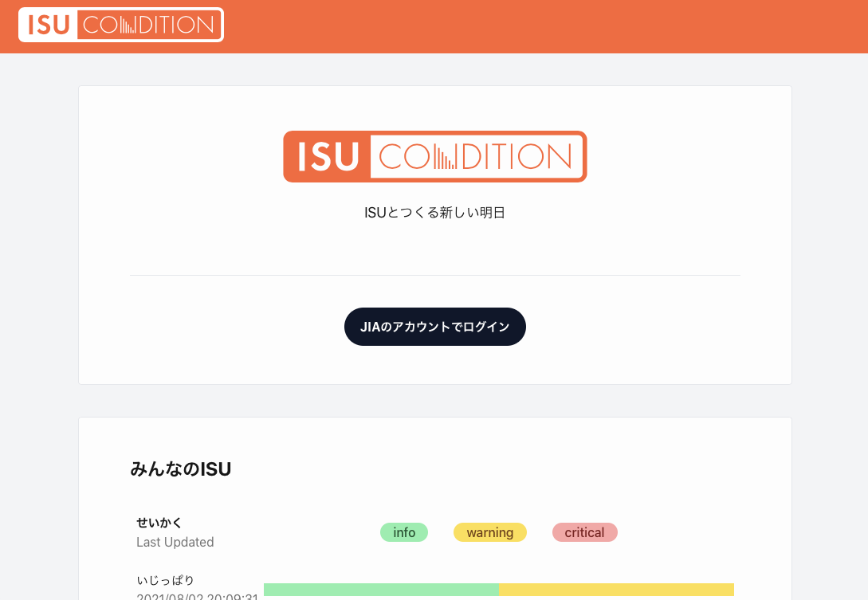
Task: Click the ISU CONDITION logo in the header
Action: [x=120, y=25]
